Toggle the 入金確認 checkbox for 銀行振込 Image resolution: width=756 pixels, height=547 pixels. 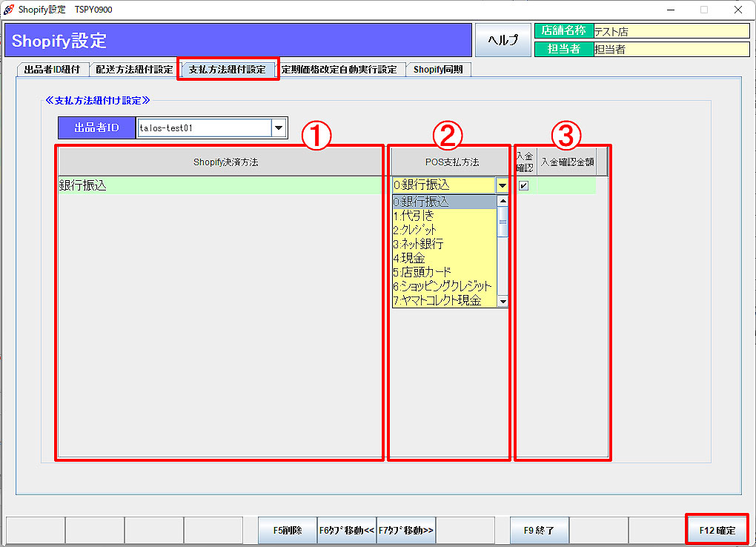pos(523,186)
